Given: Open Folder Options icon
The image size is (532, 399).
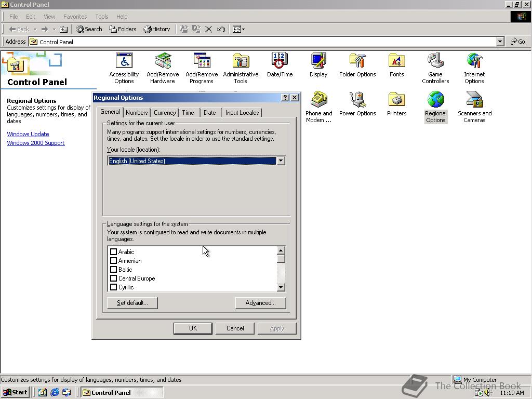Looking at the screenshot, I should [x=357, y=65].
